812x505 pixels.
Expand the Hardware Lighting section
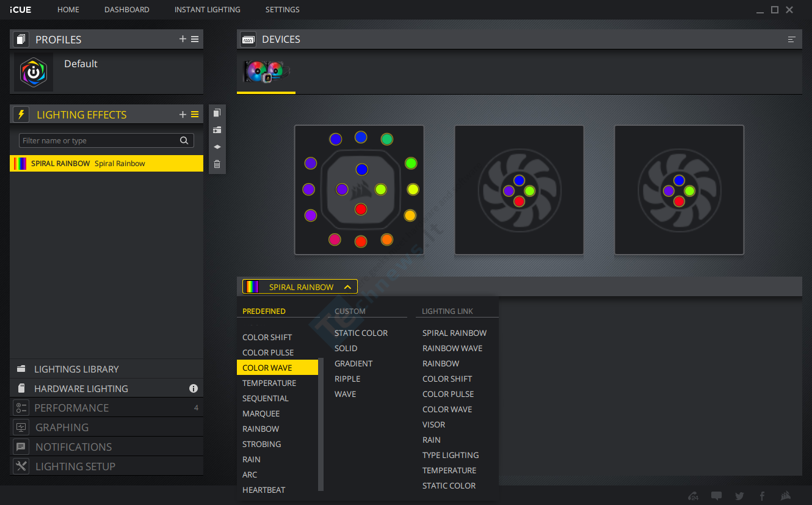point(106,388)
